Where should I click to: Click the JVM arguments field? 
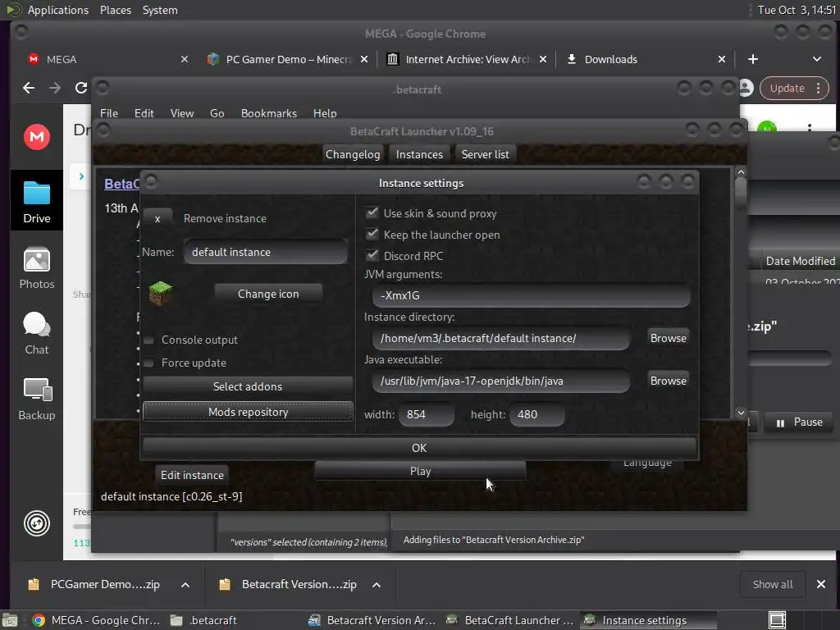[531, 295]
